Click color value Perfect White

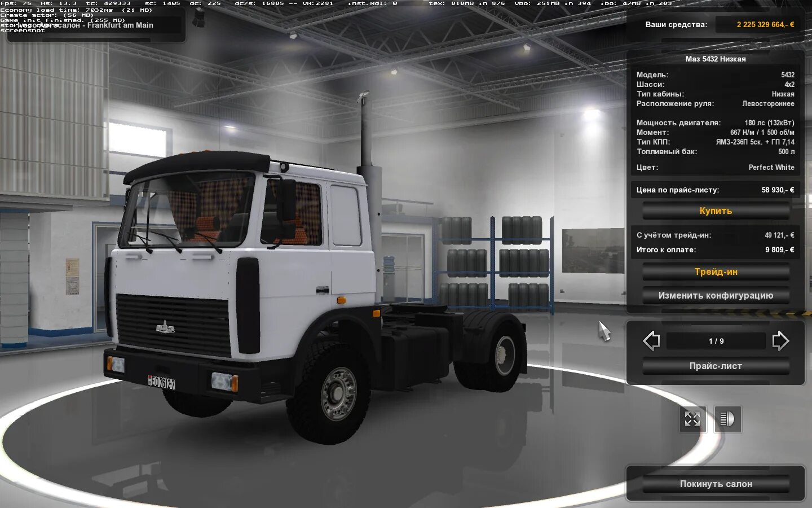[771, 168]
